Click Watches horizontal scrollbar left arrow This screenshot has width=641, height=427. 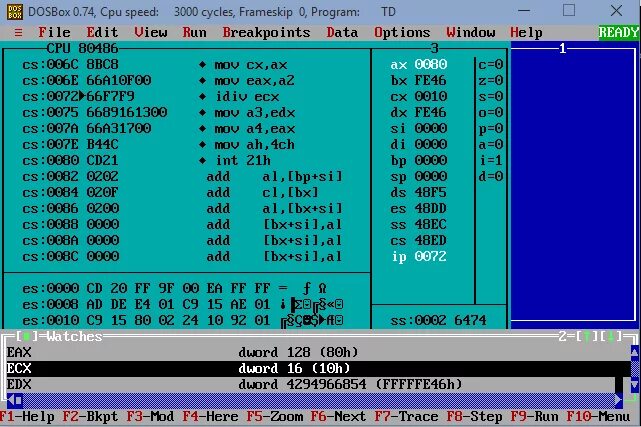11,400
